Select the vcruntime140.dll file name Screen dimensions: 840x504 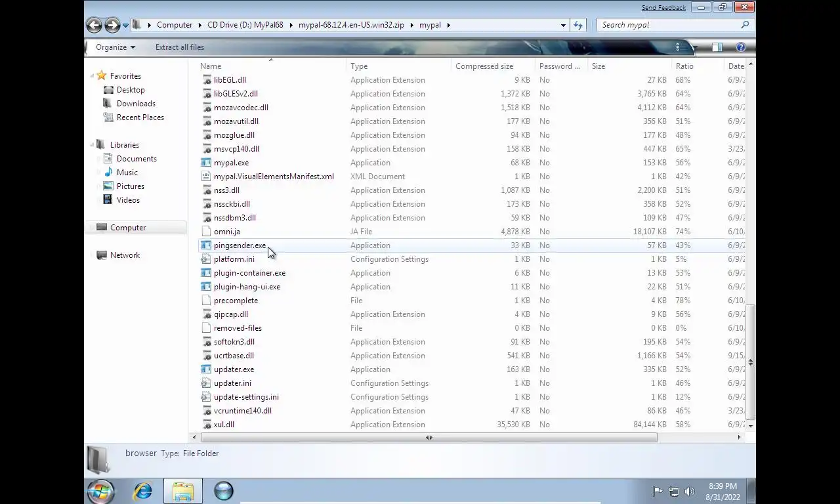coord(242,411)
